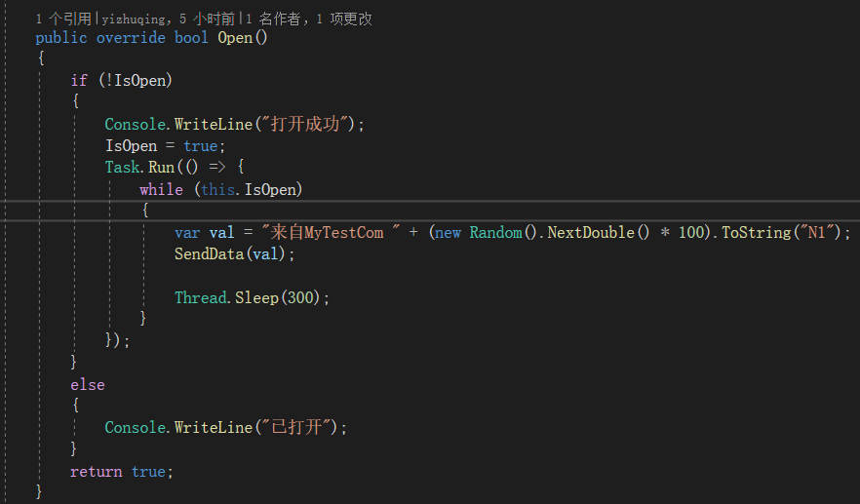
Task: Place the cursor on the 'while' keyword
Action: click(161, 190)
